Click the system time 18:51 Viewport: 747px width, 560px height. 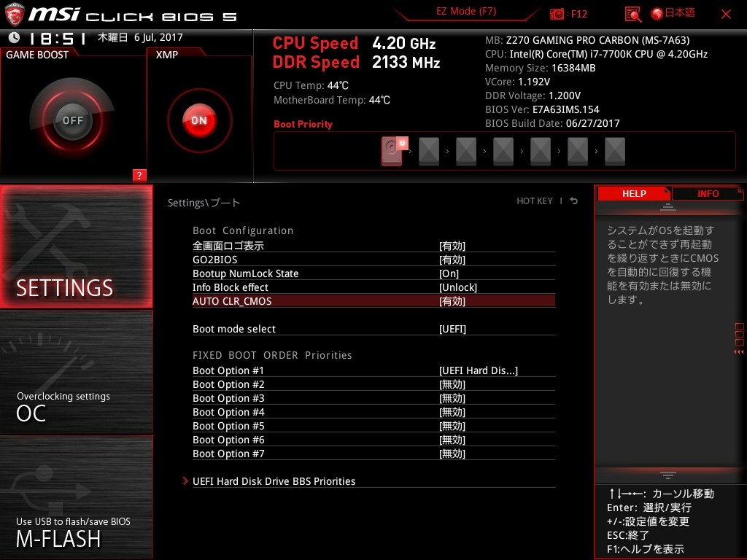pyautogui.click(x=57, y=38)
